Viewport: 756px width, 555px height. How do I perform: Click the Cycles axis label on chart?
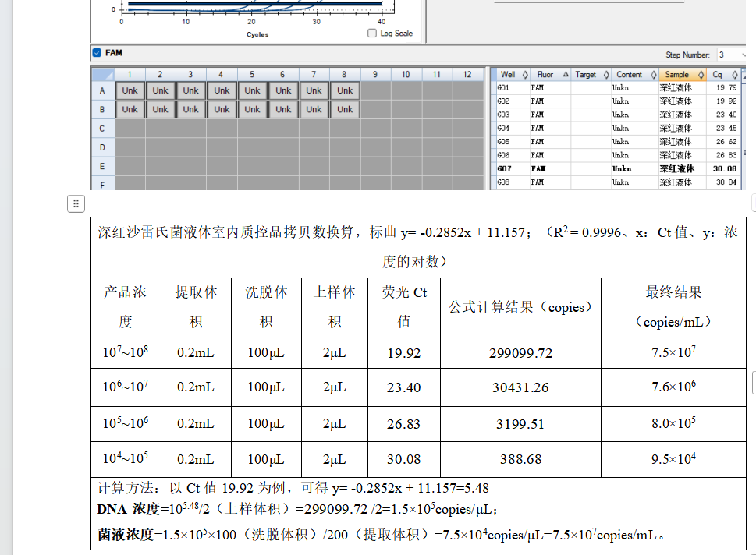257,34
